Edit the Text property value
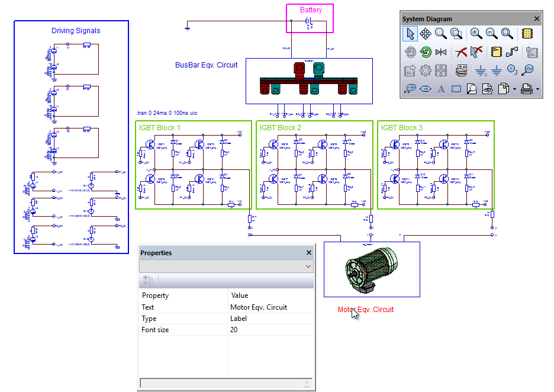 point(270,307)
